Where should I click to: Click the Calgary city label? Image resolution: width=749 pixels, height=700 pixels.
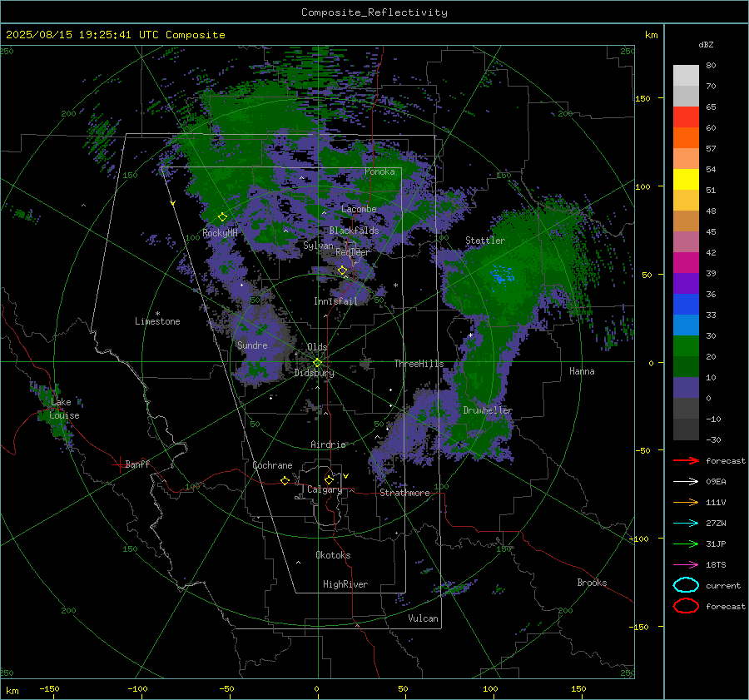(x=325, y=489)
